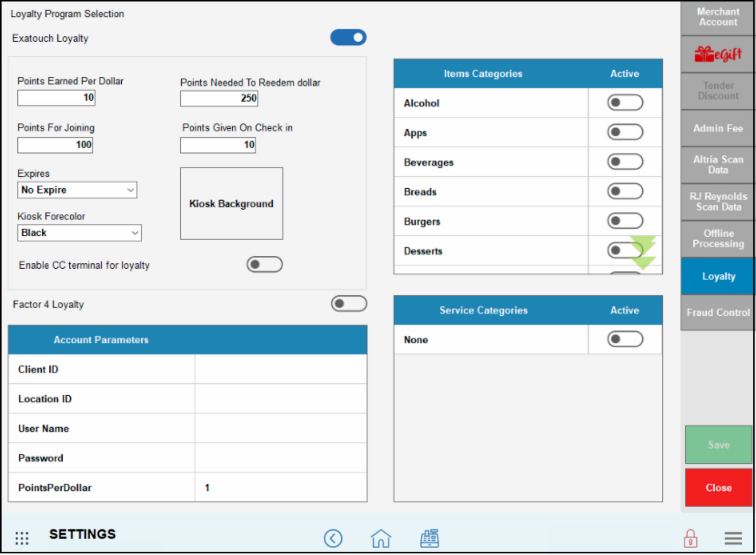Activate the Alcohol category toggle
The height and width of the screenshot is (555, 756).
tap(625, 103)
